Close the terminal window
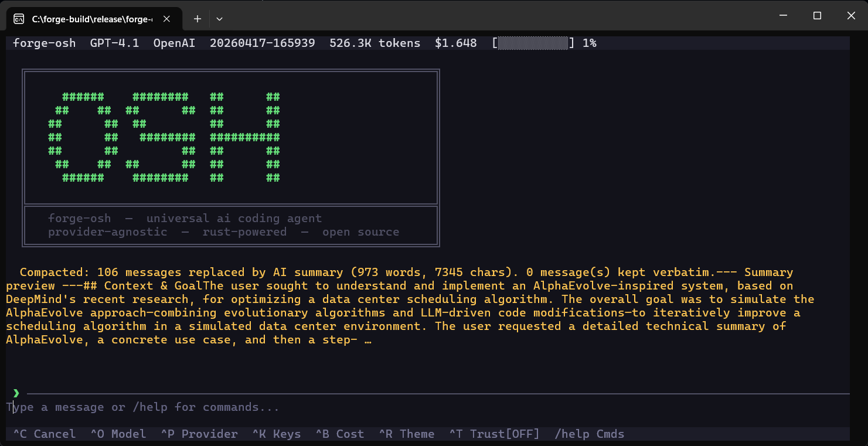Screen dimensions: 868x446 pos(851,16)
